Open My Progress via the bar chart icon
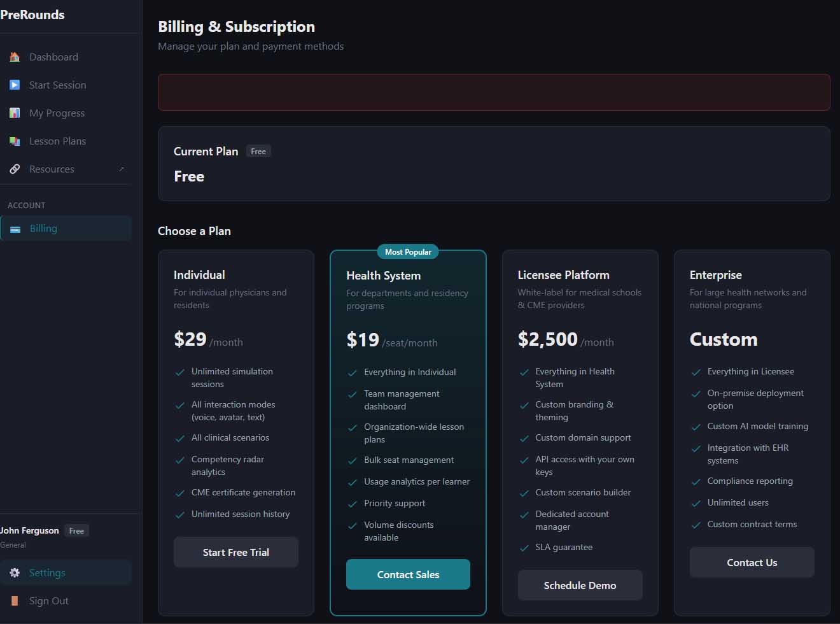Image resolution: width=840 pixels, height=624 pixels. click(x=14, y=113)
